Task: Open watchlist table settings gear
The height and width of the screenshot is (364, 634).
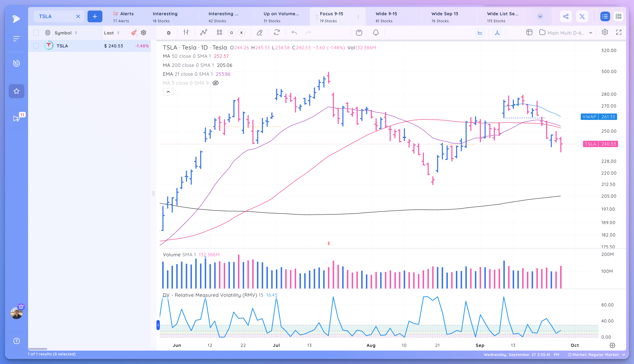Action: (143, 33)
